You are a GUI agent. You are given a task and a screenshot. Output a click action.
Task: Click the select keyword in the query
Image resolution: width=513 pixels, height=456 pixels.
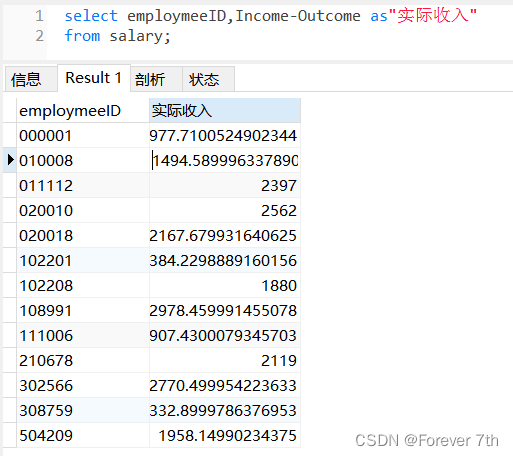[91, 16]
